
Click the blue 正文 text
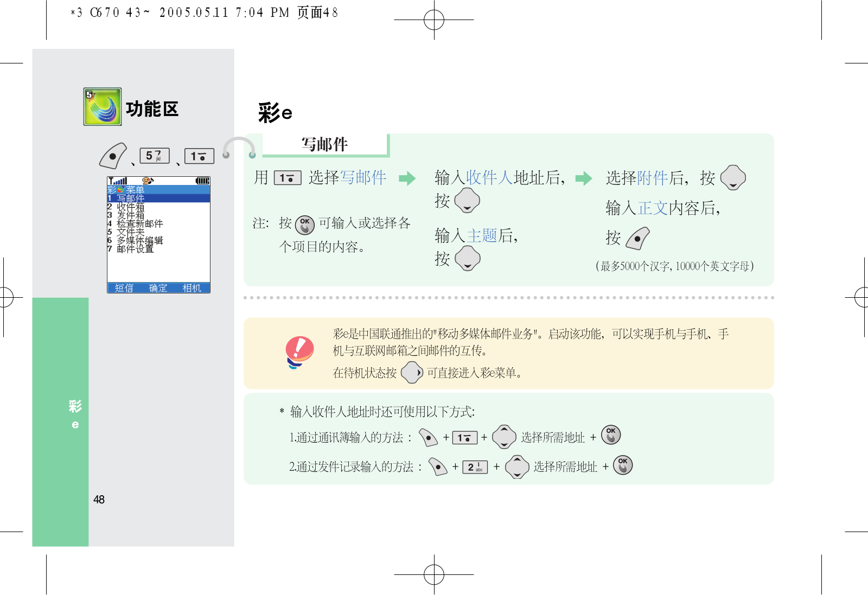coord(653,208)
